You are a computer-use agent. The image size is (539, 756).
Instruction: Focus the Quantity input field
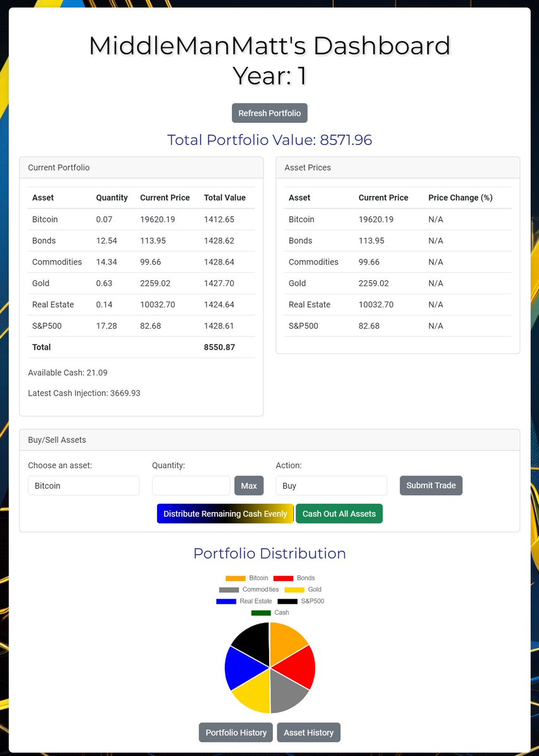click(191, 486)
